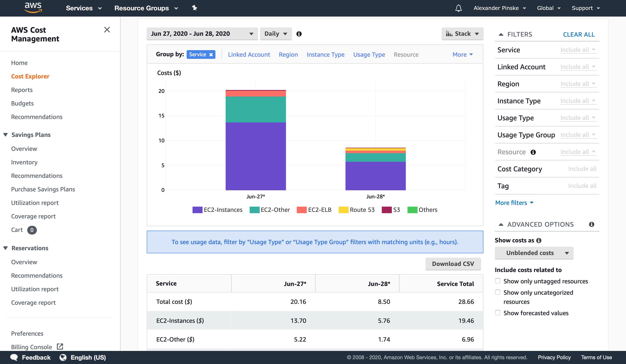The image size is (626, 364).
Task: Click the globe language icon
Action: point(63,357)
